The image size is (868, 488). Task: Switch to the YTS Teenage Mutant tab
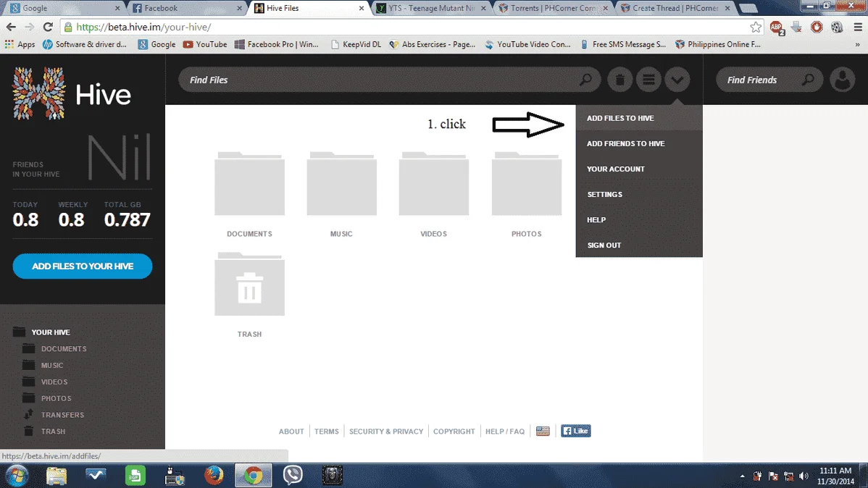(x=430, y=8)
